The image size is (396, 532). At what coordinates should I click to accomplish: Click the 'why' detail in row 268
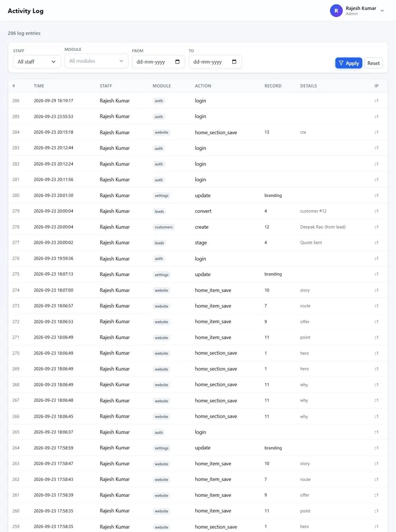tap(304, 385)
